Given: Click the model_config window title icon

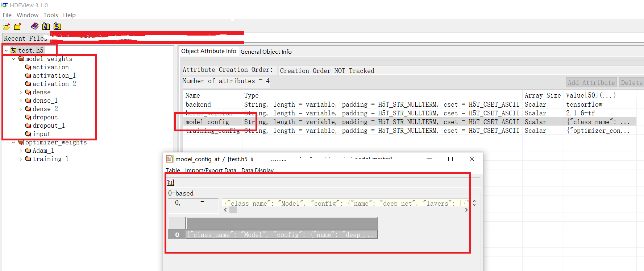Looking at the screenshot, I should pos(169,159).
